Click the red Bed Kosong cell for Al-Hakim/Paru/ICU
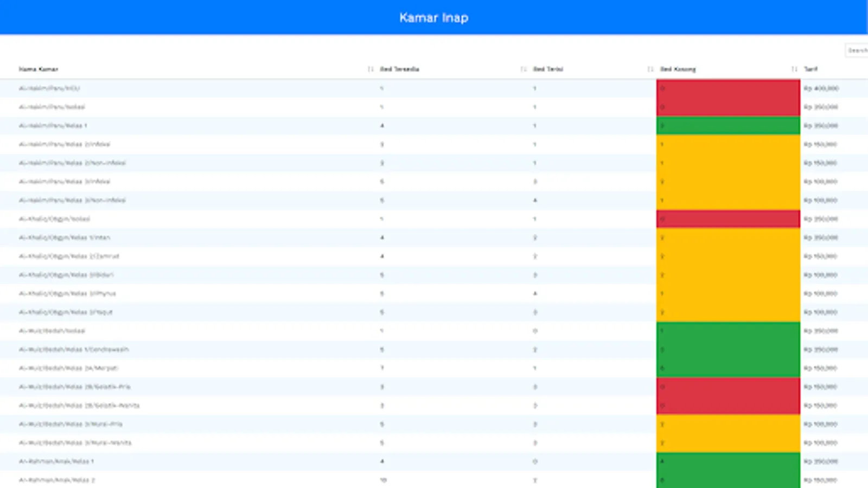This screenshot has height=488, width=868. pyautogui.click(x=728, y=88)
